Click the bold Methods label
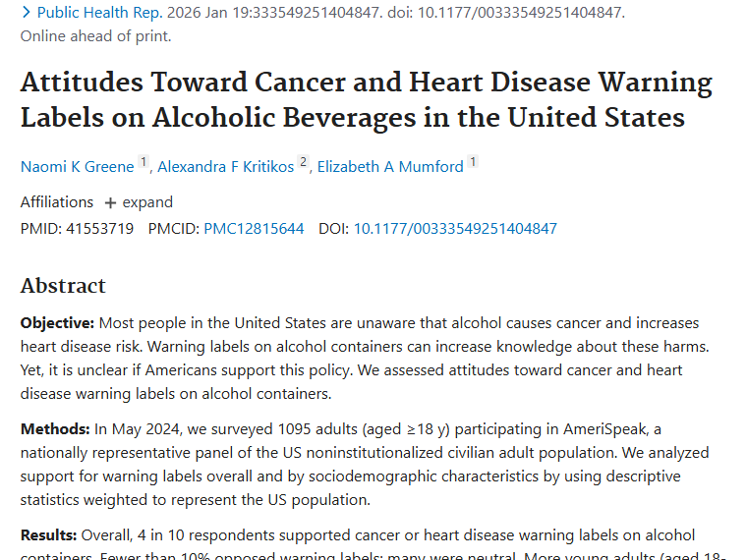This screenshot has width=747, height=560. coord(55,429)
